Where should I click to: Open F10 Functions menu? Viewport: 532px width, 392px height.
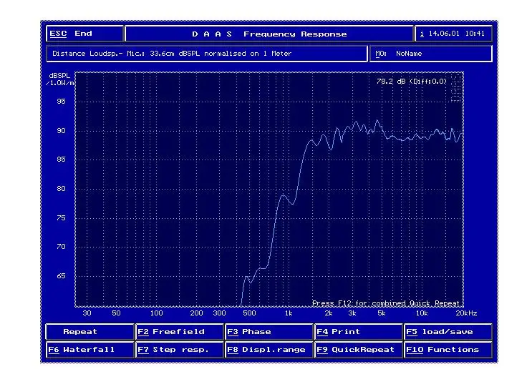pos(448,350)
